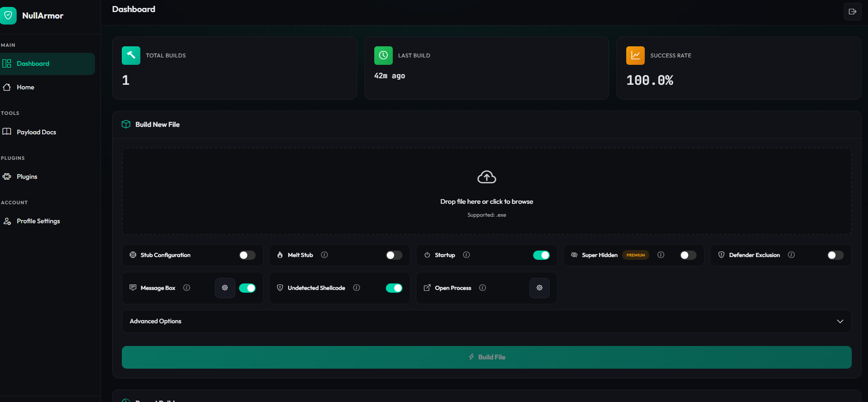The image size is (868, 402).
Task: Click the Super Hidden eye-slash icon
Action: (574, 255)
